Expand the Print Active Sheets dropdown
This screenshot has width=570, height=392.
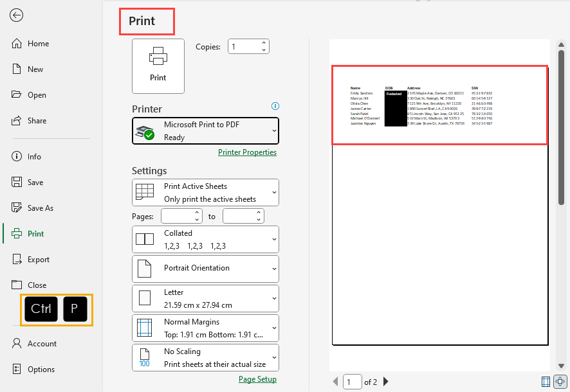(x=205, y=192)
